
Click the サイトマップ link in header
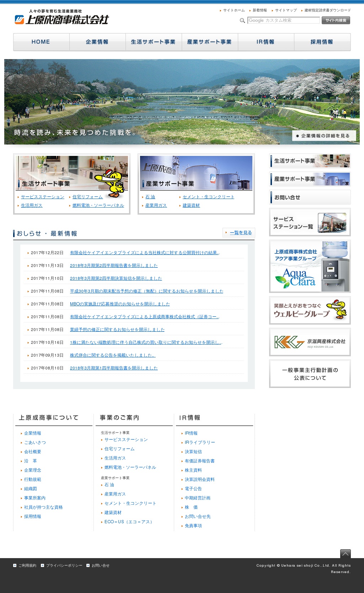(x=285, y=10)
